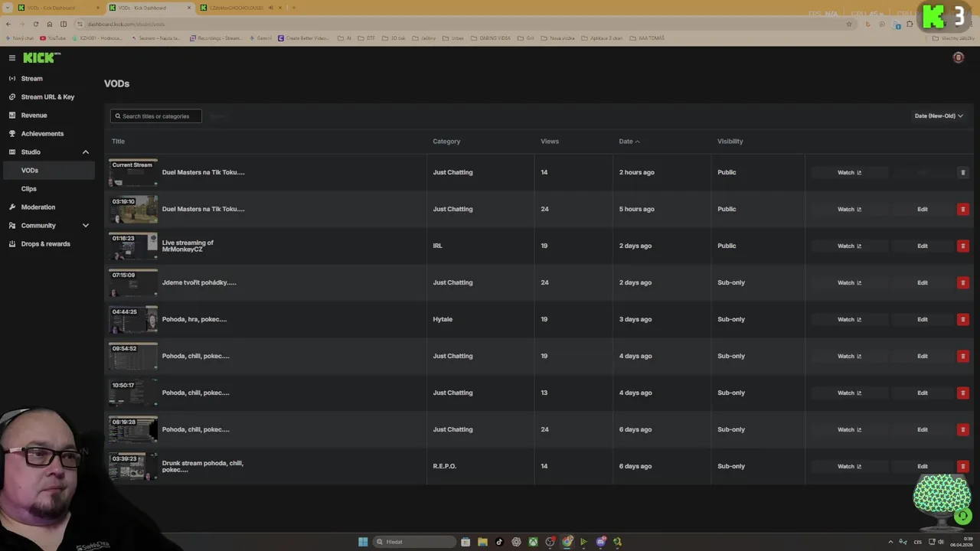Delete the Hytale VOD

click(963, 319)
